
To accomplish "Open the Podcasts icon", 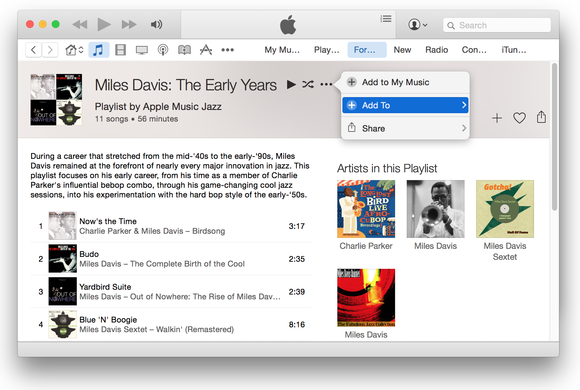I will pos(163,50).
